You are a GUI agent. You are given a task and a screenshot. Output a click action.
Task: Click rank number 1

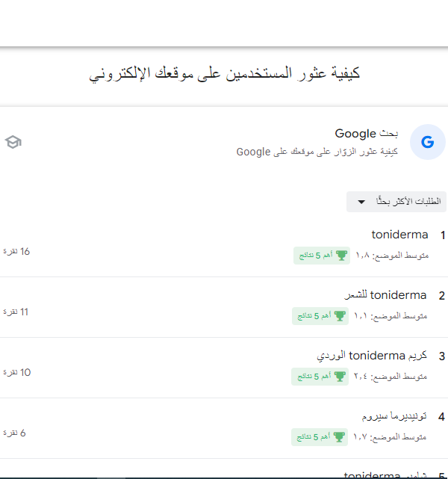[443, 235]
